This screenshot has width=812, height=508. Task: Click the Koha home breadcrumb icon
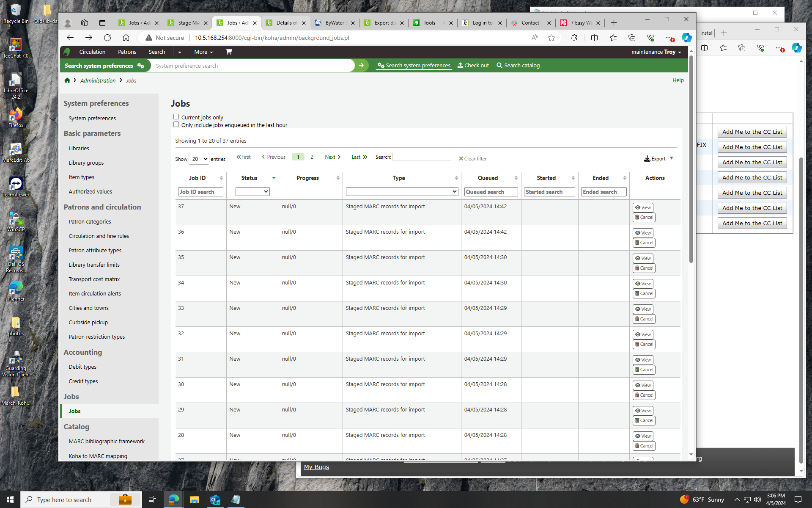pyautogui.click(x=67, y=80)
